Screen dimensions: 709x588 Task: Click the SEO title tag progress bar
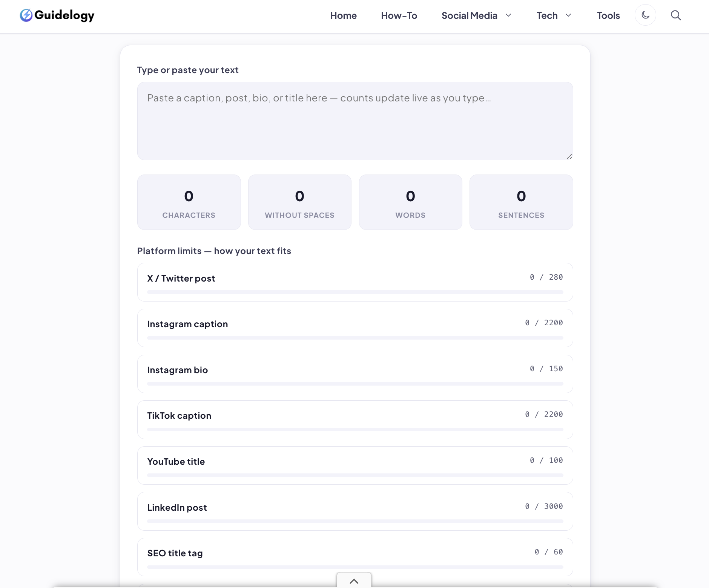tap(355, 567)
